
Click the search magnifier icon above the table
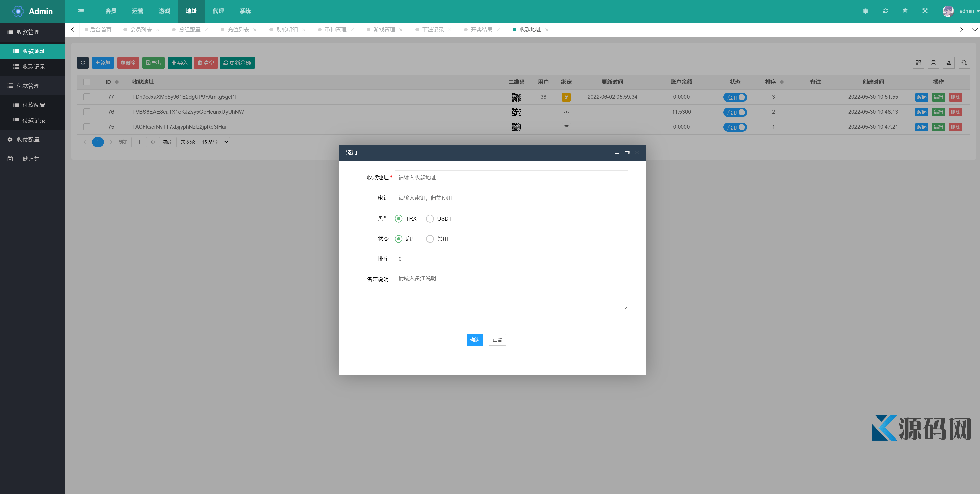pos(964,63)
